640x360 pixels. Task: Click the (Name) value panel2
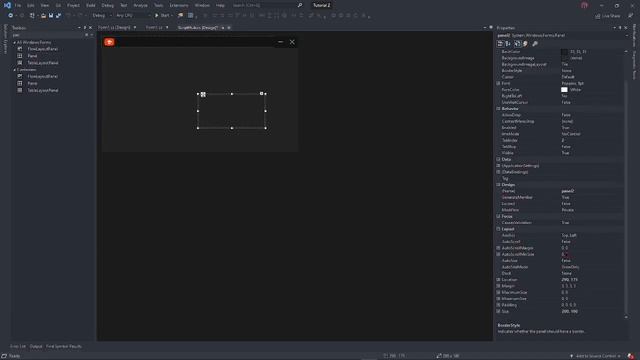pos(568,191)
